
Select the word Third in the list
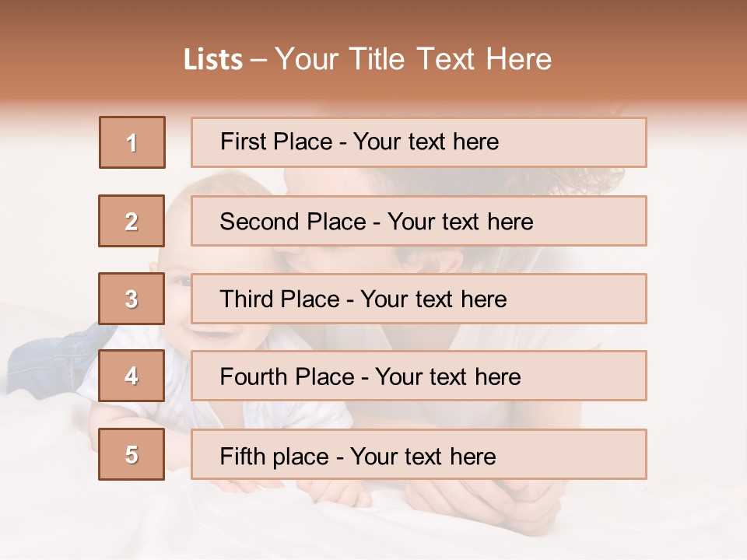247,299
